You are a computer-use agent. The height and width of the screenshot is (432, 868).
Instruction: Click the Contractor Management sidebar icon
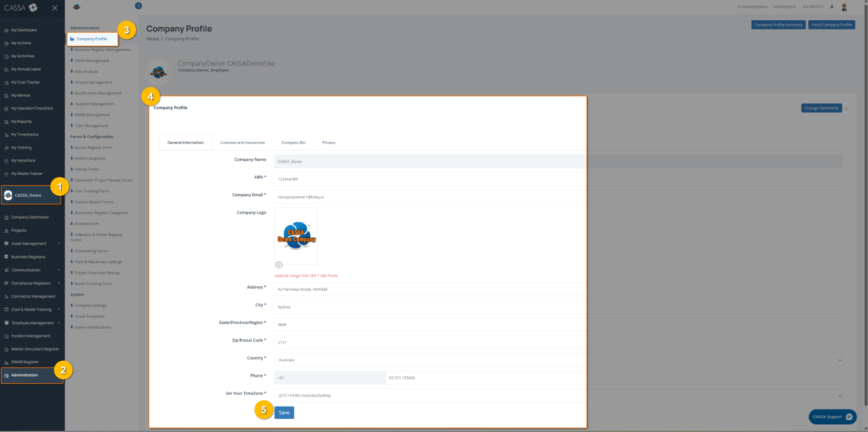tap(6, 296)
